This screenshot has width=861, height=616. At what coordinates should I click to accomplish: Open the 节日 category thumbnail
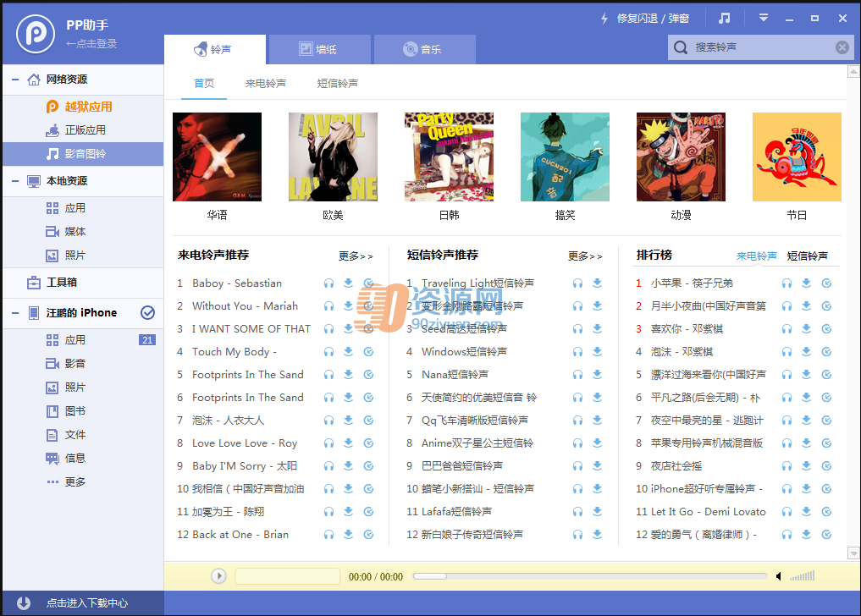pyautogui.click(x=797, y=157)
